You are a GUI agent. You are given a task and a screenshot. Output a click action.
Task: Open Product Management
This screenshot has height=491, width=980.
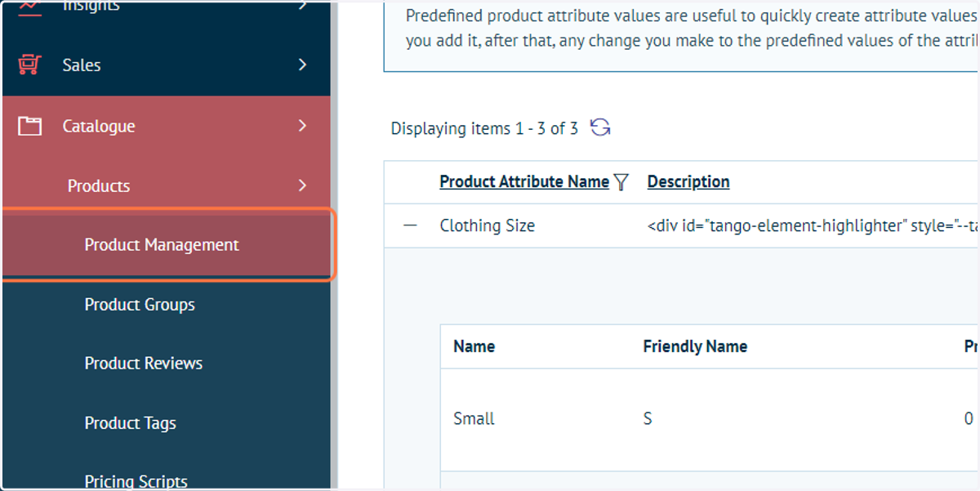pyautogui.click(x=167, y=245)
